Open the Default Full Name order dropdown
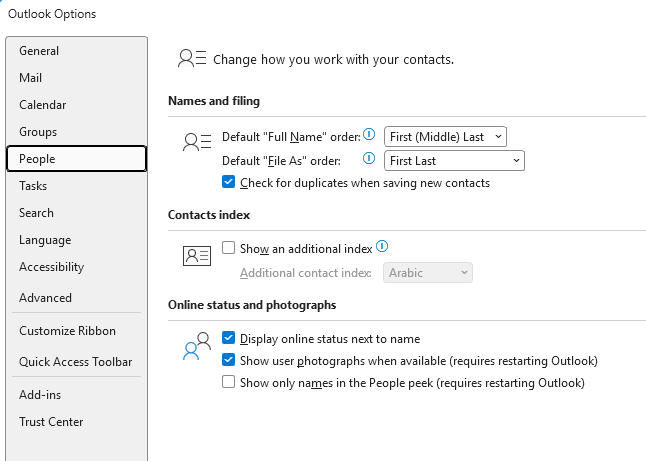646x461 pixels. click(x=445, y=137)
